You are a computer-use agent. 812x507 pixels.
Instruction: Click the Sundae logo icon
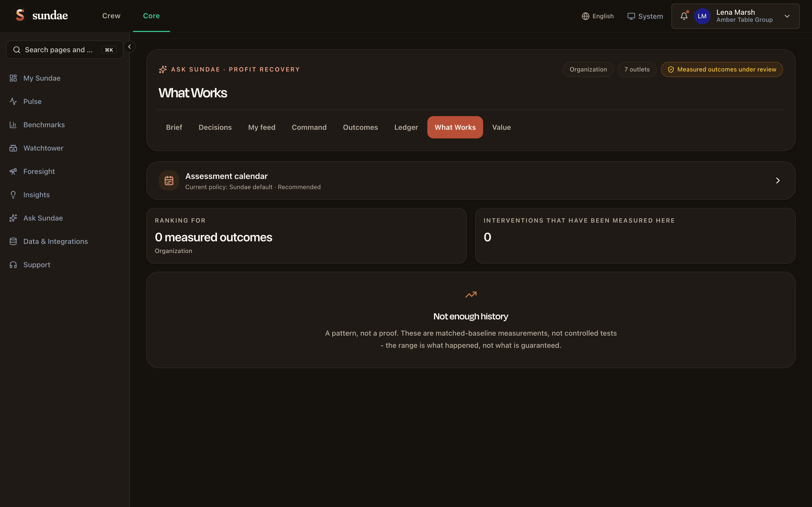coord(21,15)
